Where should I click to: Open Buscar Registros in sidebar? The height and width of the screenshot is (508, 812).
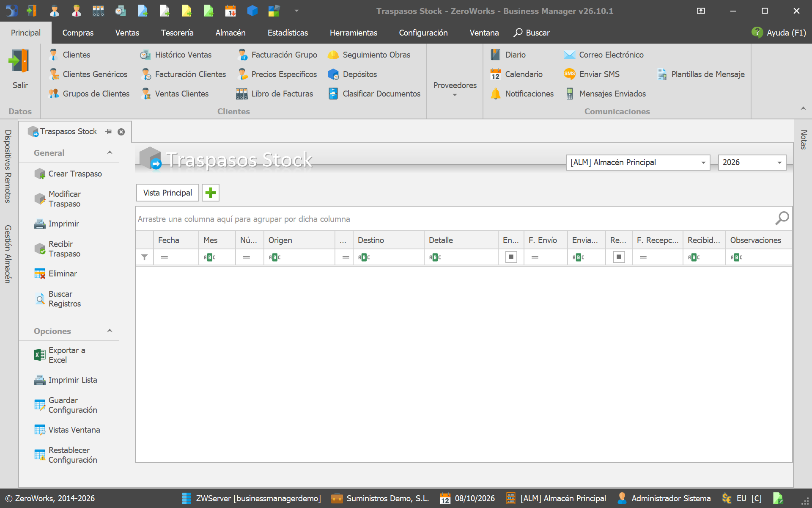pos(58,299)
